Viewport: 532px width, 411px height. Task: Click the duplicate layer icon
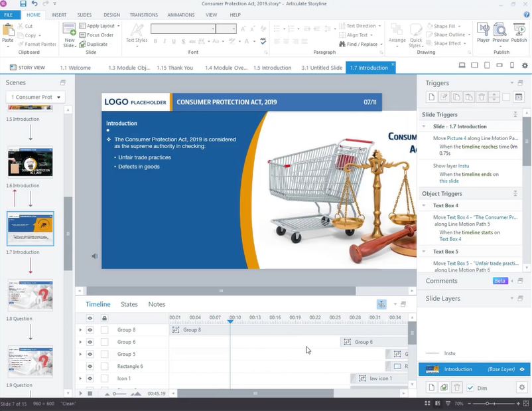point(444,387)
